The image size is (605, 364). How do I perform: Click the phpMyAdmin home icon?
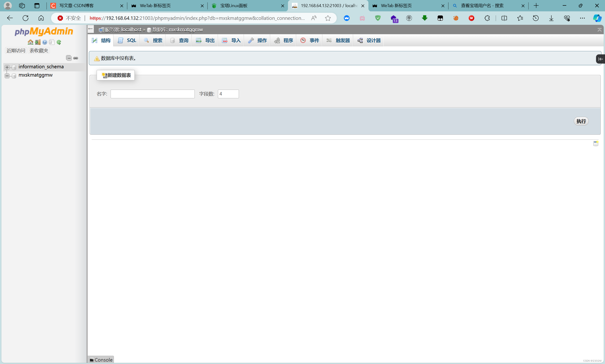pos(30,42)
